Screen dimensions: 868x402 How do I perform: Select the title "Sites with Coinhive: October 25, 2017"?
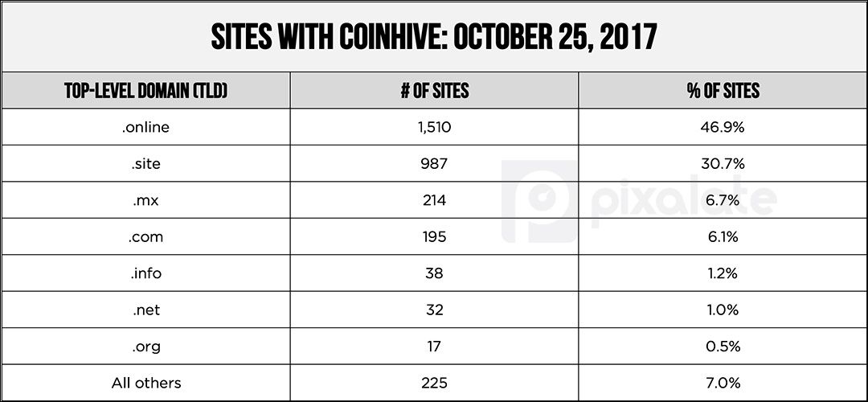tap(434, 38)
